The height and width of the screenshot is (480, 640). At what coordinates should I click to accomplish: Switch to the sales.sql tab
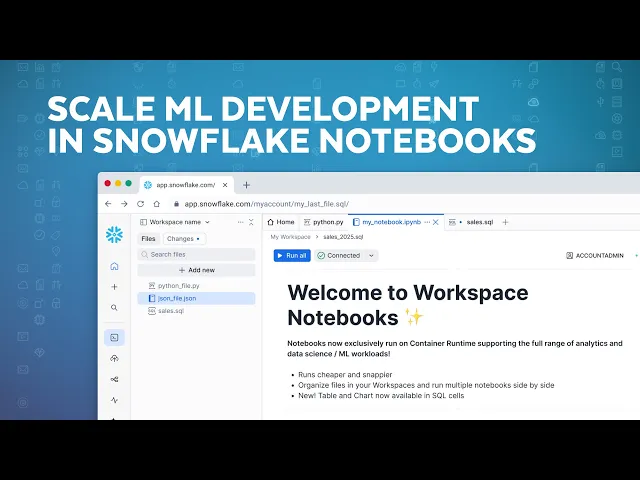pyautogui.click(x=471, y=222)
